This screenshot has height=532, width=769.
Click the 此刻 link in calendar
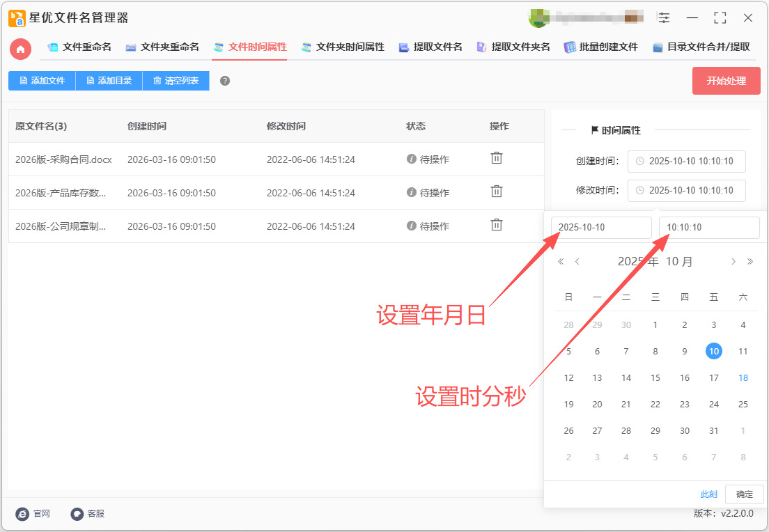(708, 494)
